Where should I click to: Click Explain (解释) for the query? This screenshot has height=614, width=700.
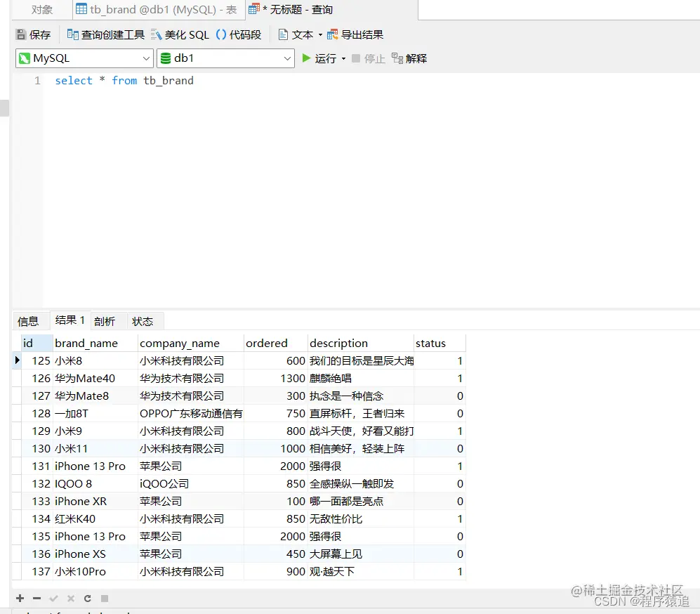coord(409,58)
